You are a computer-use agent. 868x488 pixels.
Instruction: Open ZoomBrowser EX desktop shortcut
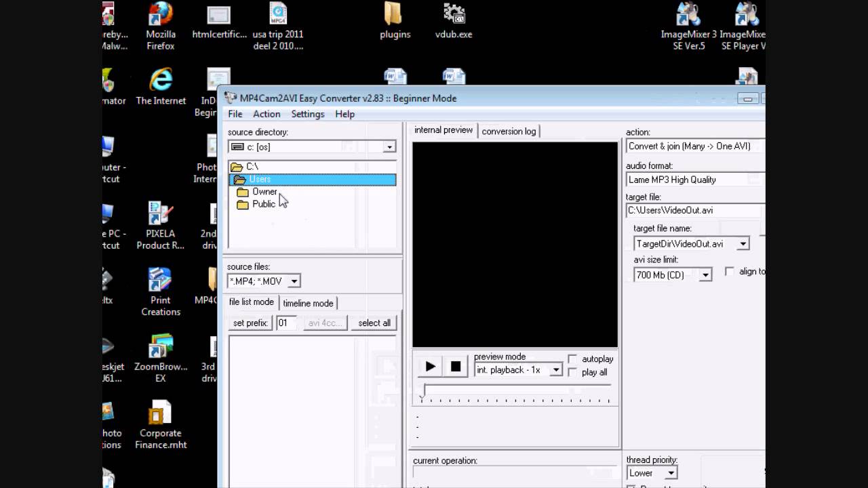(161, 359)
